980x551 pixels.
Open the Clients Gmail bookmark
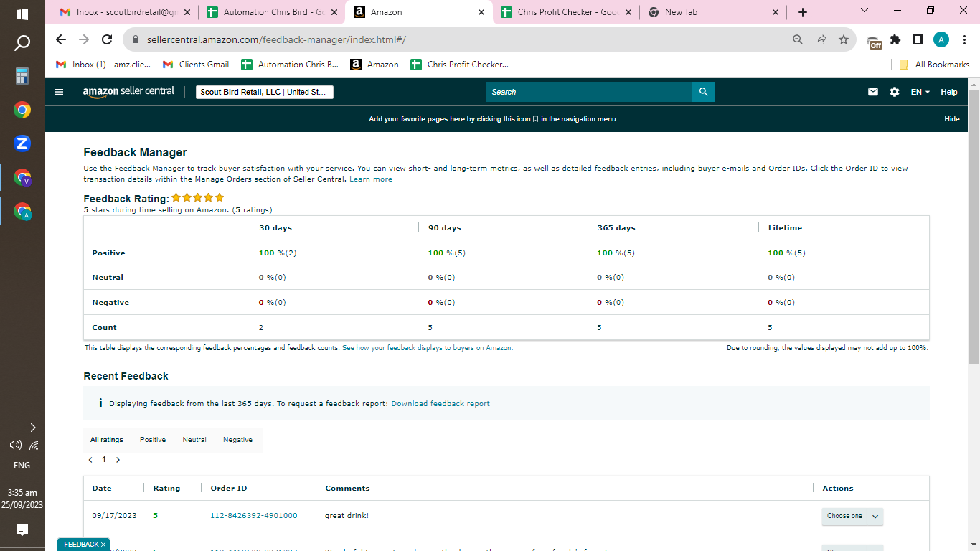pos(196,65)
